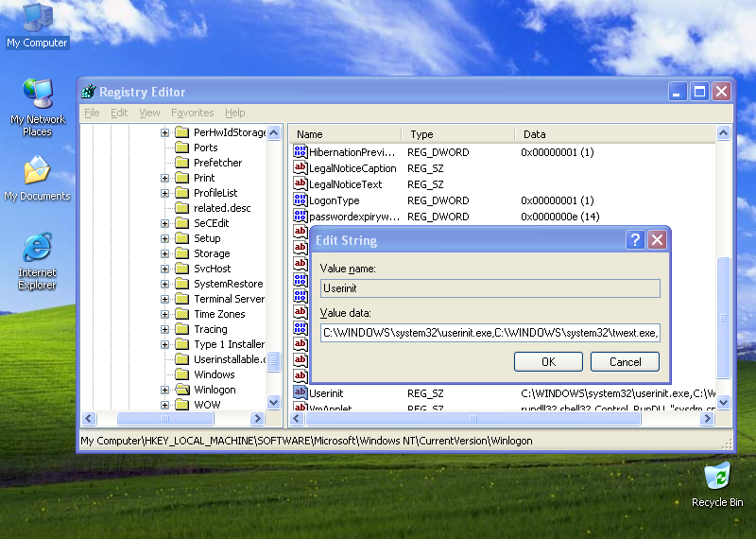The height and width of the screenshot is (539, 756).
Task: Open My Documents desktop icon
Action: [x=37, y=179]
